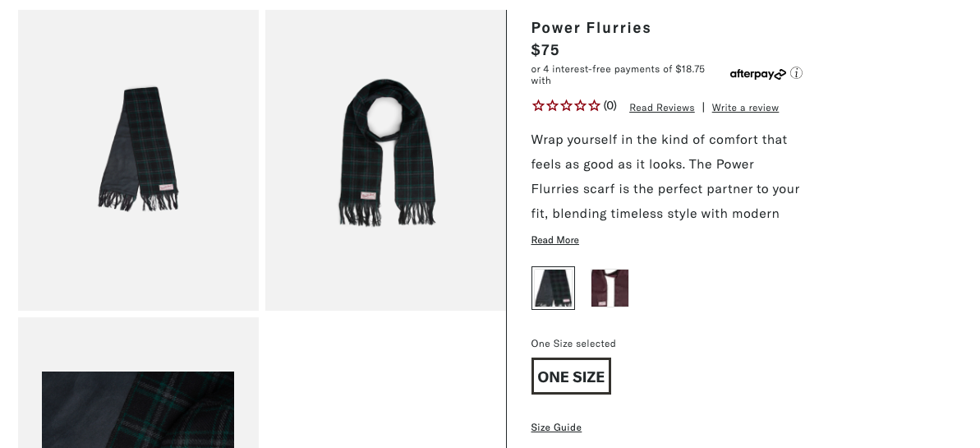Click Write a review link
The height and width of the screenshot is (448, 980).
[x=745, y=108]
